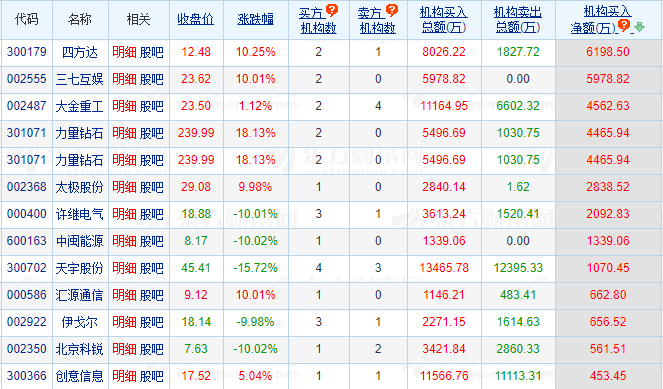Open 明细 link for 大金重工
Screen dimensions: 663x389
[124, 106]
